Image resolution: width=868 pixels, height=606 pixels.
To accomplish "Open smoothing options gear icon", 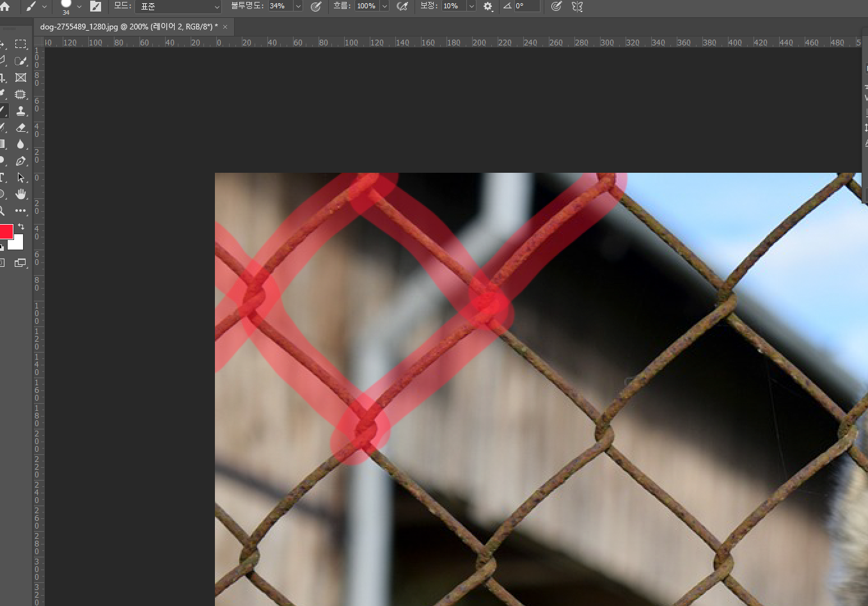I will pyautogui.click(x=488, y=6).
